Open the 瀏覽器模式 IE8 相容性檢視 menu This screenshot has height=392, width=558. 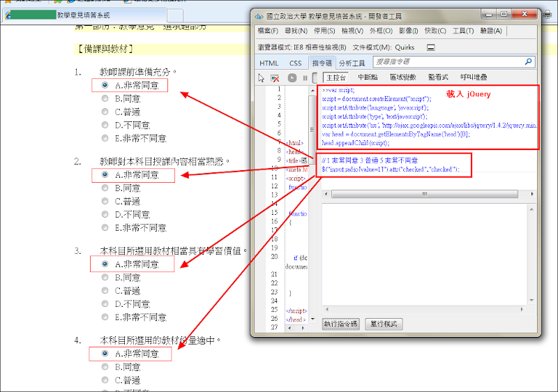pyautogui.click(x=302, y=47)
